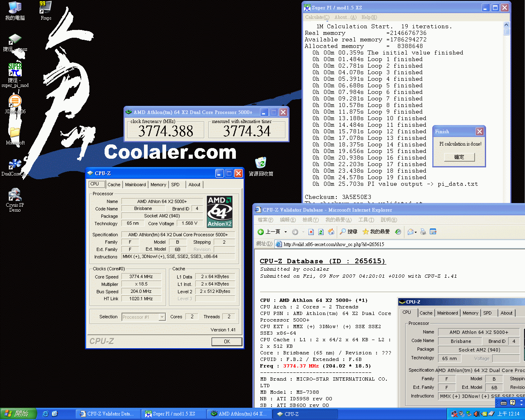Open the Safely Remove Hardware tray icon
The height and width of the screenshot is (420, 525).
469,414
